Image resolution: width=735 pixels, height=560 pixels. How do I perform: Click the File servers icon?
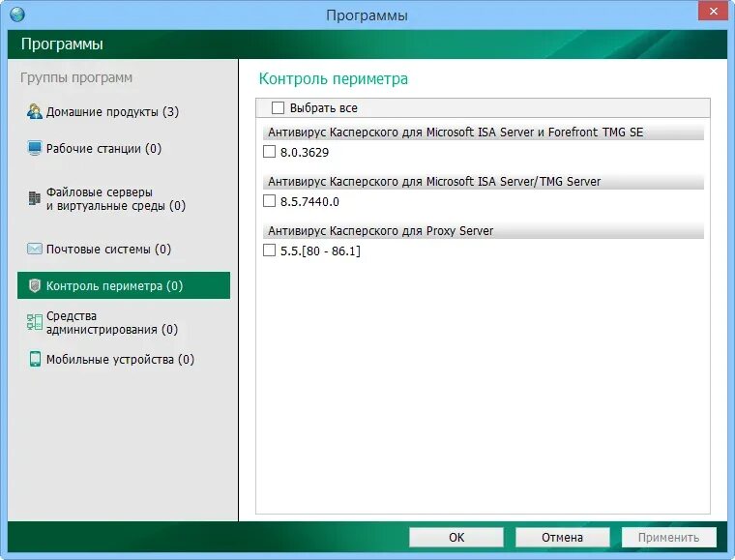(x=34, y=198)
